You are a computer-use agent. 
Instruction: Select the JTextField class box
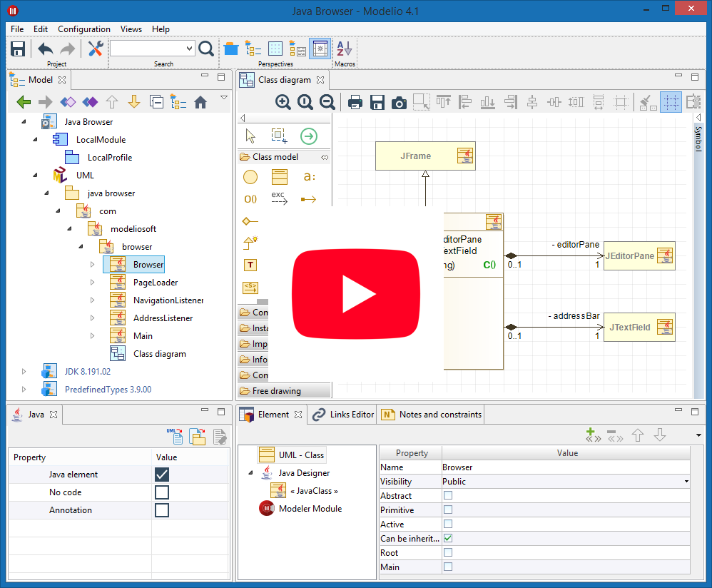tap(639, 328)
